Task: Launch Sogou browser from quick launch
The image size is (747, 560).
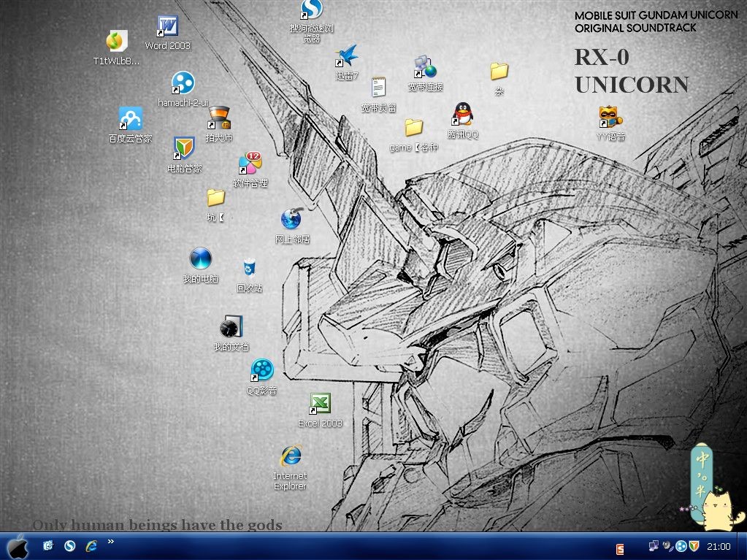Action: 70,545
